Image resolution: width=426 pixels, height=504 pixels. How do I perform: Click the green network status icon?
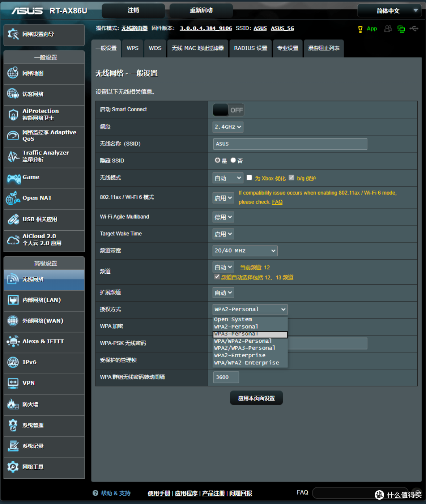401,29
